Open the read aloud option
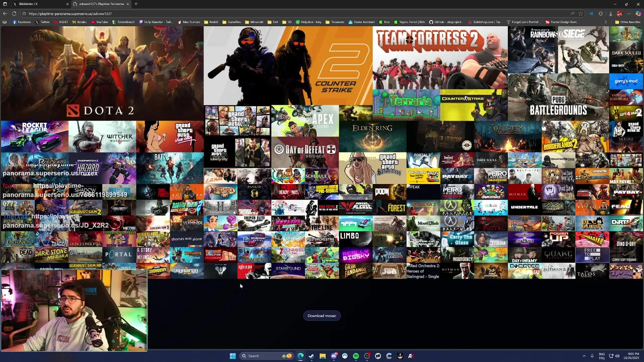The width and height of the screenshot is (644, 362). 573,14
